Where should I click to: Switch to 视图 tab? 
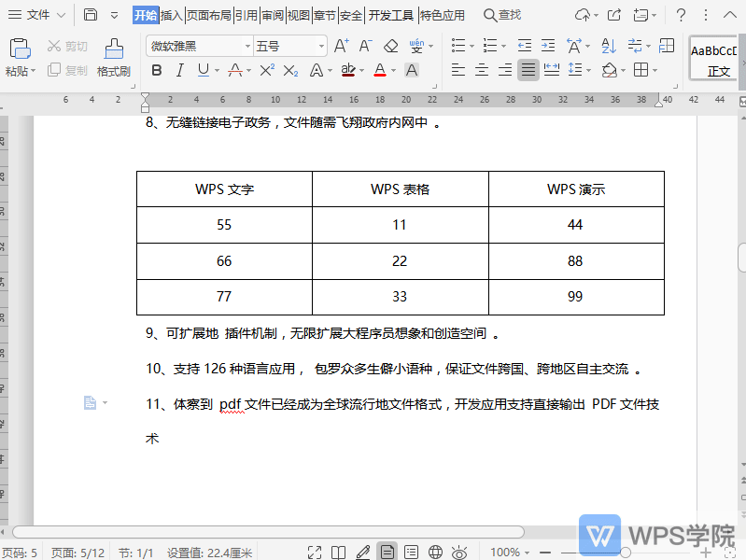299,15
